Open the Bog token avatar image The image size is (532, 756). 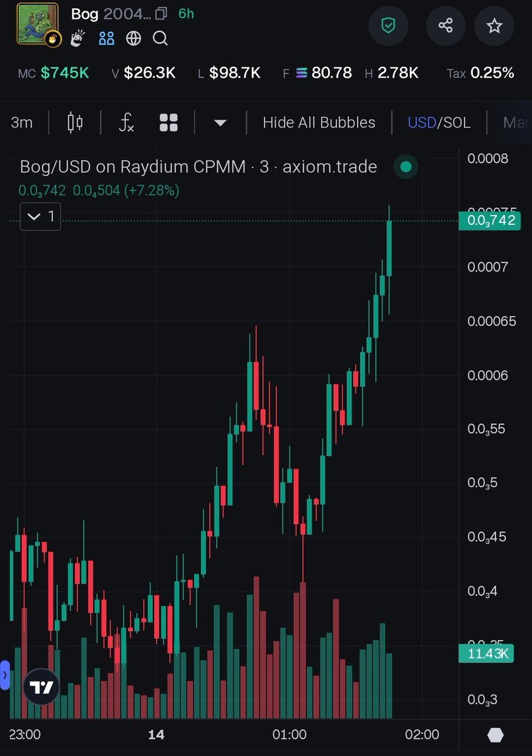pos(37,24)
